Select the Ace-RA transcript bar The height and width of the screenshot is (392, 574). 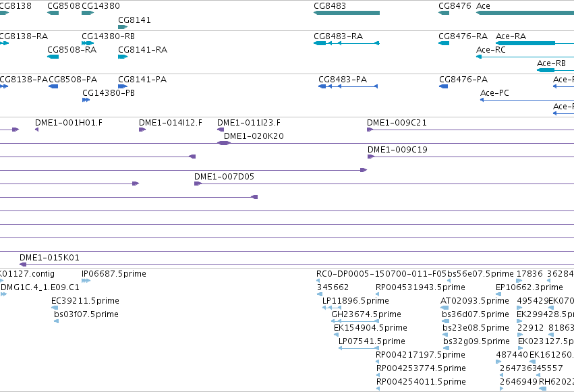(525, 43)
